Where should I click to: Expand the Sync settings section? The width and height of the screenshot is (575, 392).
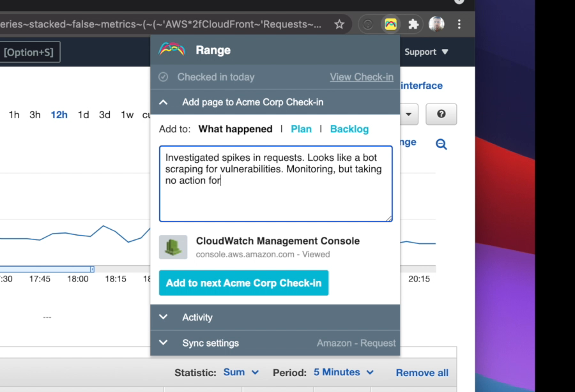(x=275, y=343)
